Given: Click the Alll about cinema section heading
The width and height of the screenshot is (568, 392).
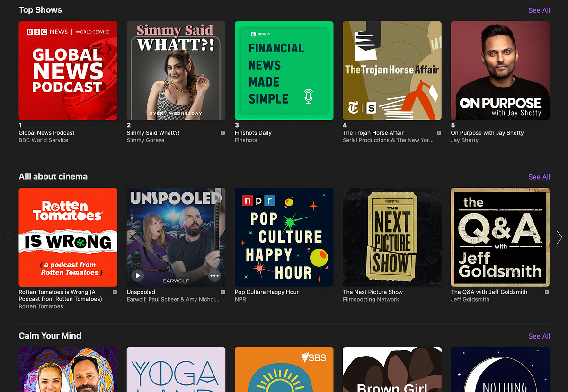Looking at the screenshot, I should [53, 177].
